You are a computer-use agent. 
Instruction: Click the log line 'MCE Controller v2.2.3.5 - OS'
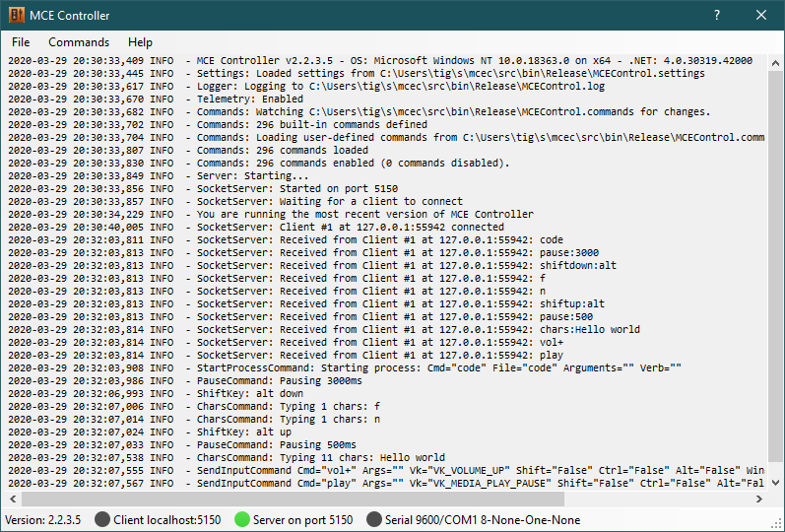(x=380, y=61)
